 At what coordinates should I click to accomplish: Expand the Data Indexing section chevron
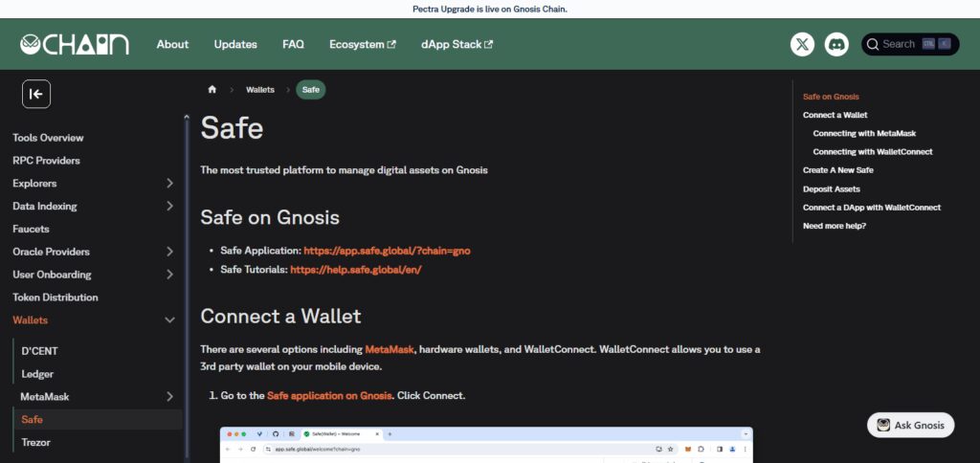tap(169, 206)
